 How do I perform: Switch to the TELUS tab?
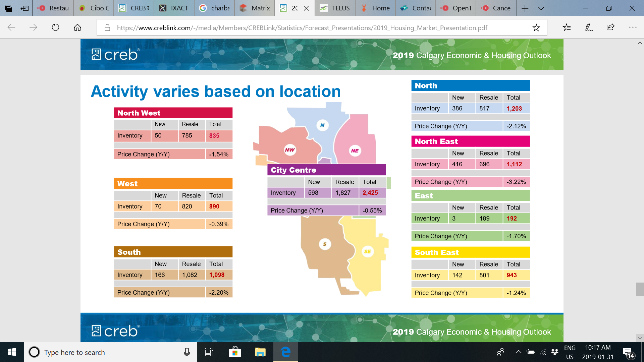[335, 8]
